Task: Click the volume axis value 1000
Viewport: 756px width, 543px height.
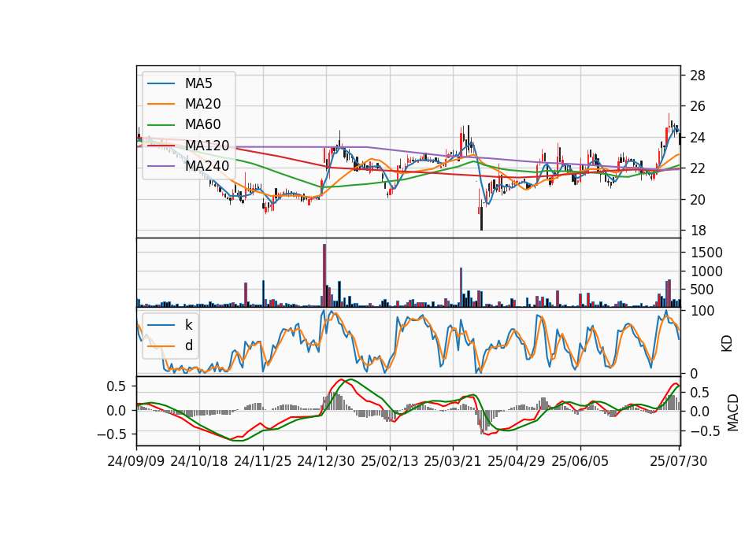Action: click(706, 271)
